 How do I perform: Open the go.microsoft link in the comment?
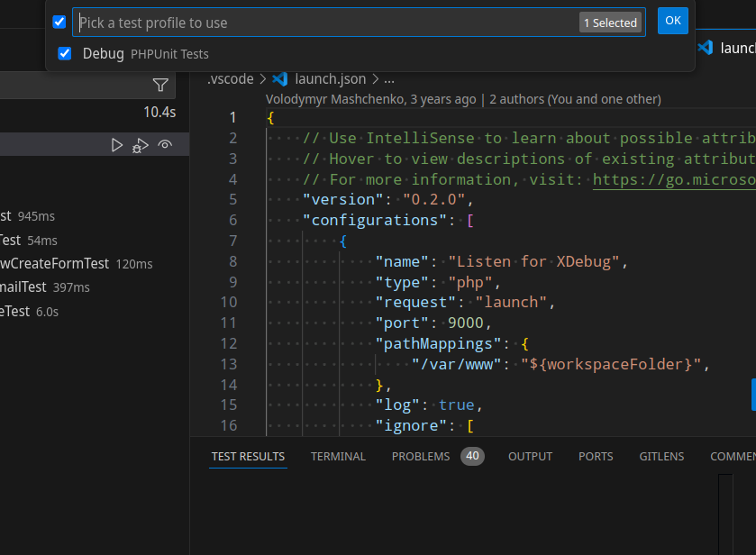pyautogui.click(x=673, y=179)
